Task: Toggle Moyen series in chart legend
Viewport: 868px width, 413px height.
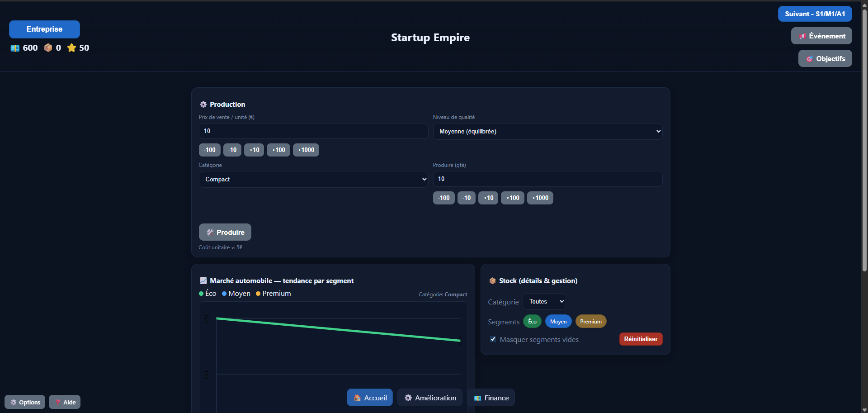Action: pyautogui.click(x=236, y=294)
